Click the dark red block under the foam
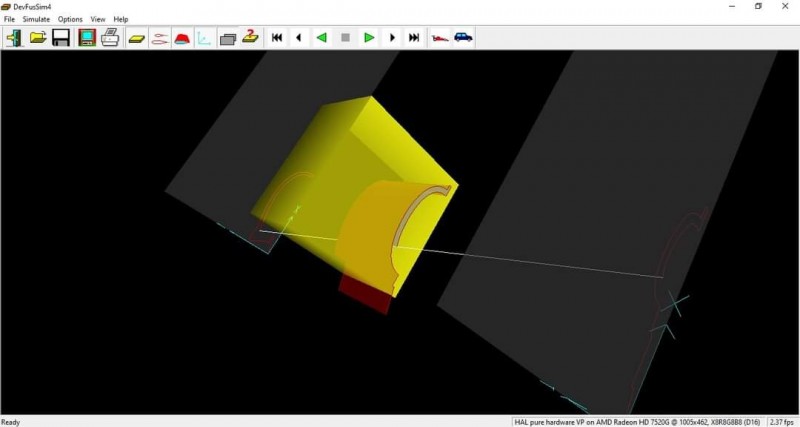Image resolution: width=800 pixels, height=427 pixels. (365, 295)
